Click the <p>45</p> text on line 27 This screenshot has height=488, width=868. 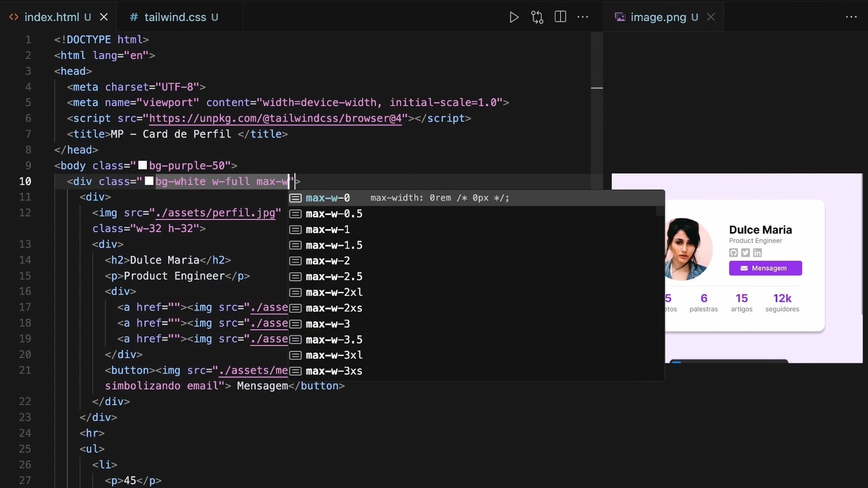pos(133,481)
